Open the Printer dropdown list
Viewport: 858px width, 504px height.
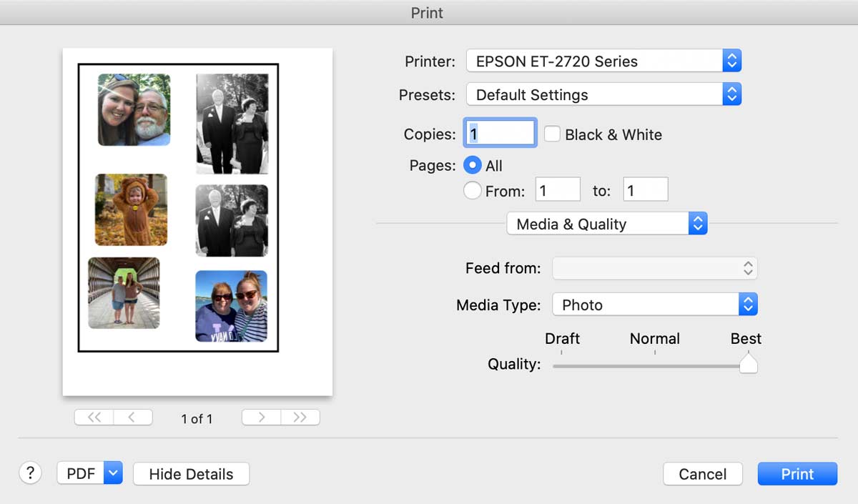click(x=603, y=61)
